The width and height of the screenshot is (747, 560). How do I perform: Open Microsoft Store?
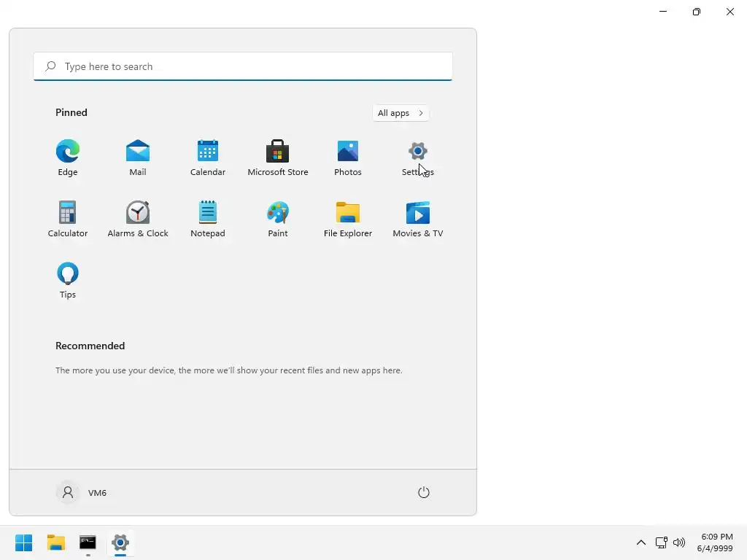278,158
